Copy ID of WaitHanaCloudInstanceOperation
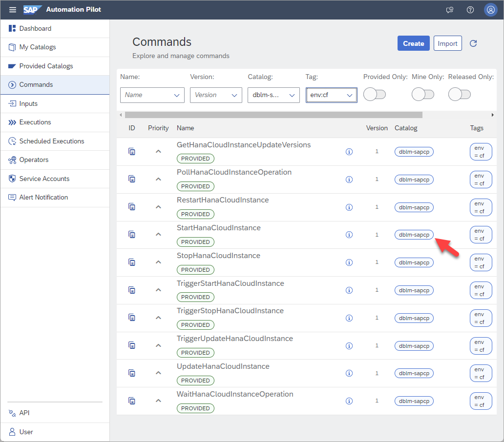504x442 pixels. [132, 401]
